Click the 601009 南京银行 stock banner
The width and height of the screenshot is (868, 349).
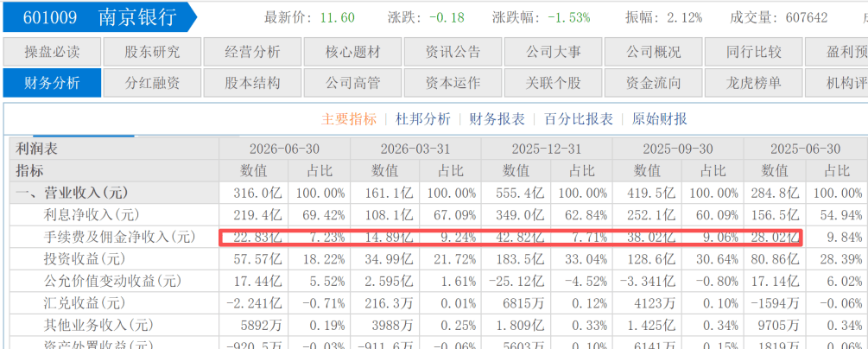pos(99,17)
